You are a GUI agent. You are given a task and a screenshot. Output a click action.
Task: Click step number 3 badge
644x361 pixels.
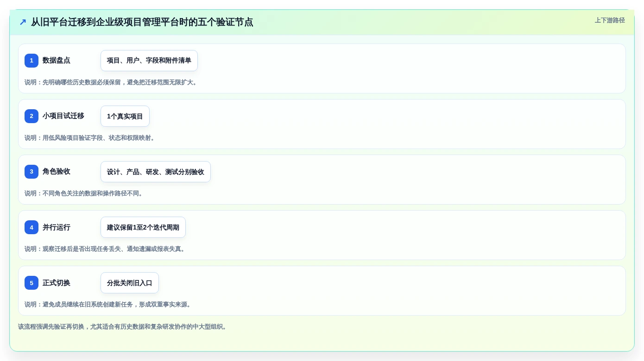pos(32,172)
